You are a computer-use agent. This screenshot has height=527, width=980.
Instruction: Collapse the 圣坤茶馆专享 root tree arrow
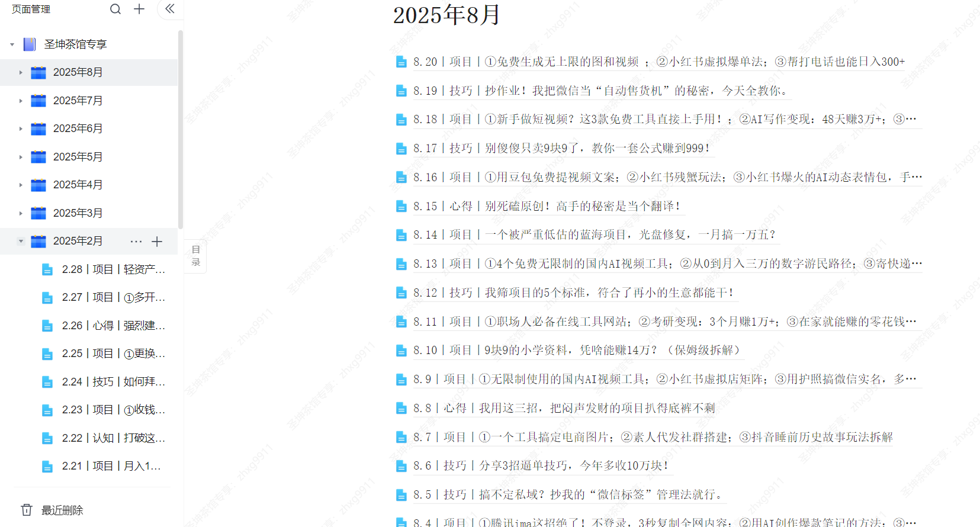tap(12, 44)
